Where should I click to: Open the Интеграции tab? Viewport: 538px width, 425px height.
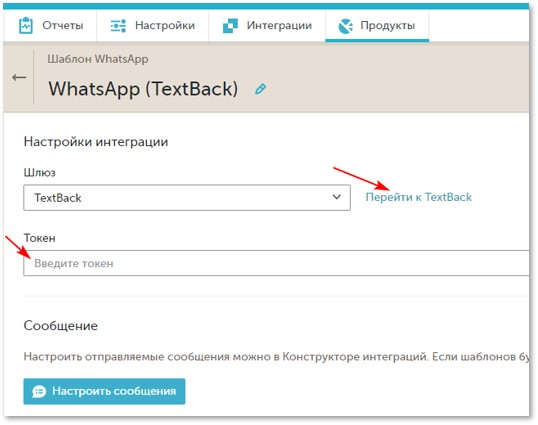tap(267, 26)
